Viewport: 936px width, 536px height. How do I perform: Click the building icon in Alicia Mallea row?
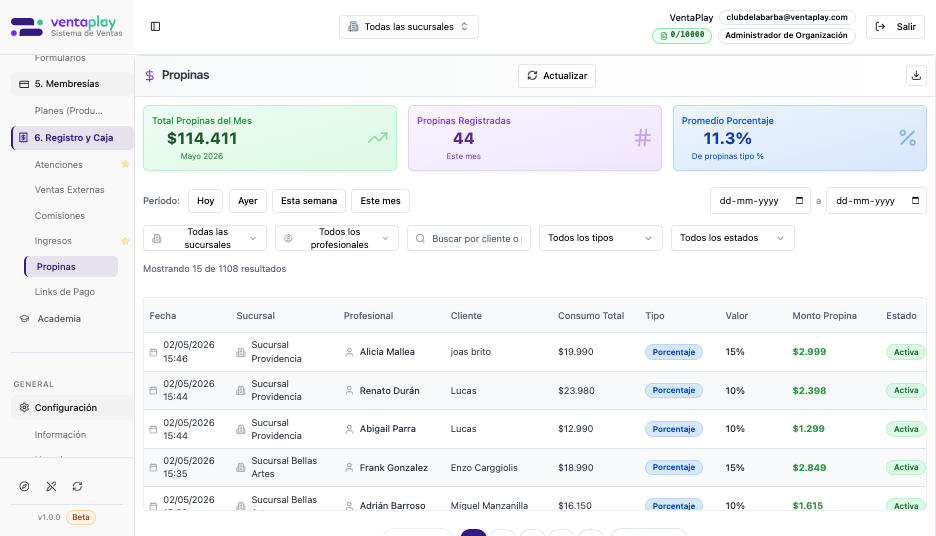tap(241, 352)
